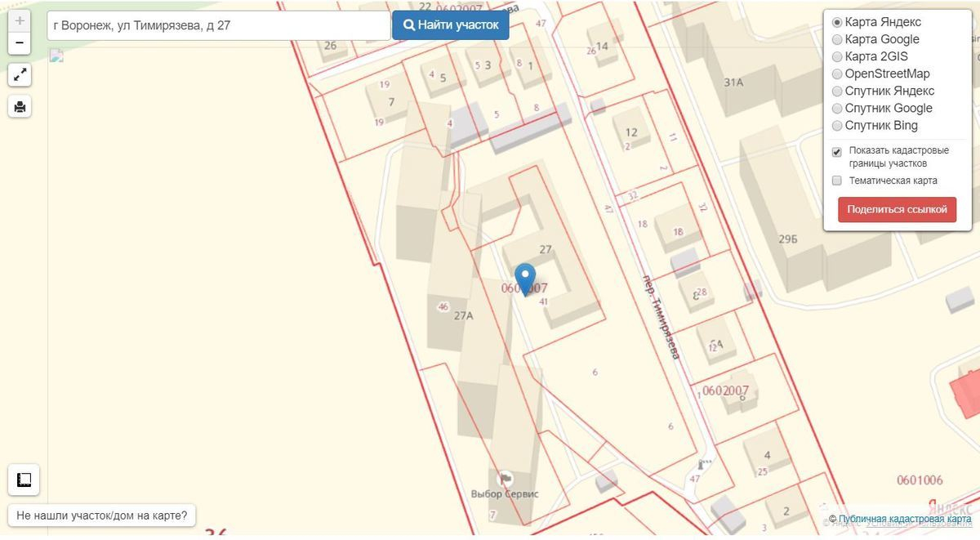Click the zoom in plus button

tap(20, 21)
